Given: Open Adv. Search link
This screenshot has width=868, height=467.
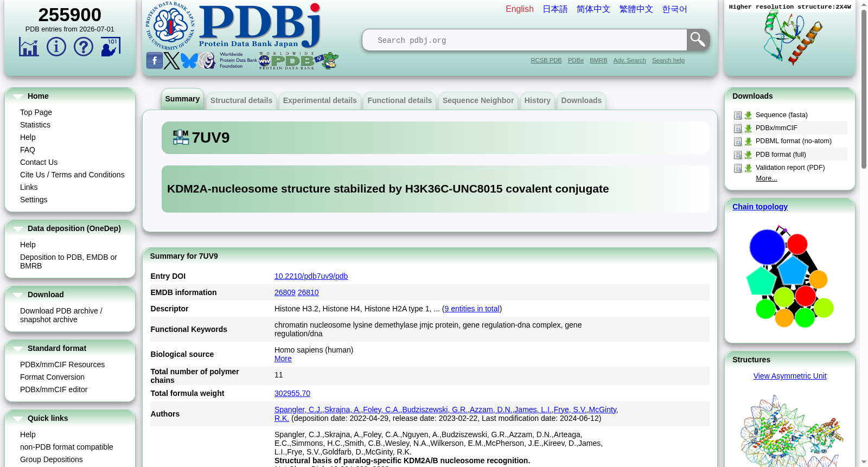Looking at the screenshot, I should click(x=630, y=60).
